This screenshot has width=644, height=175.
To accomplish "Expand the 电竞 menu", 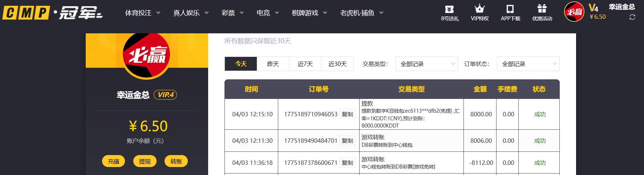I will [268, 13].
